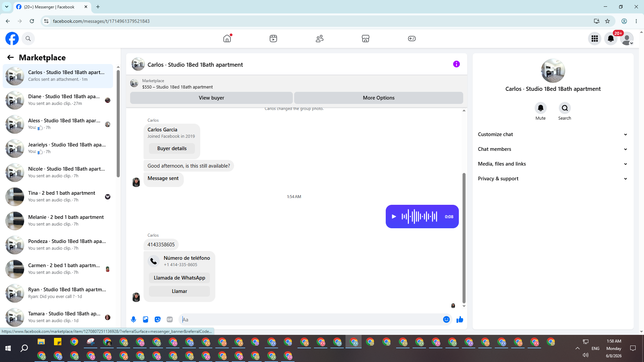Expand the Customize chat section

[x=553, y=134]
